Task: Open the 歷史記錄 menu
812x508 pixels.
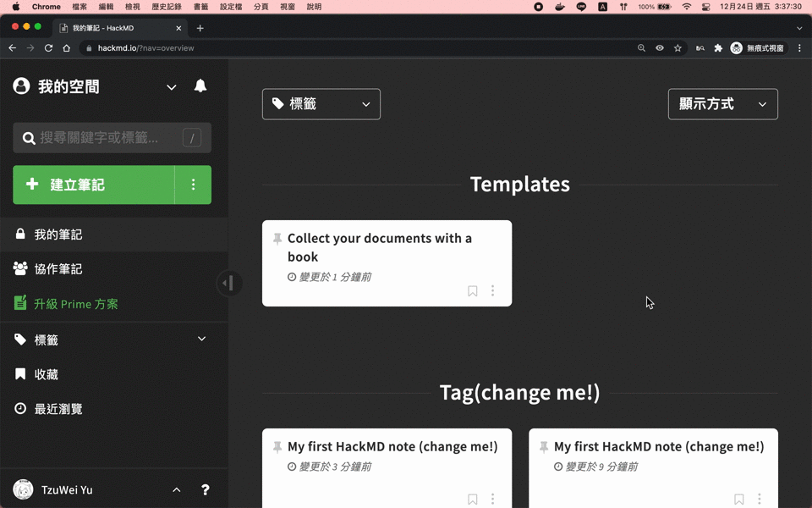Action: tap(167, 7)
